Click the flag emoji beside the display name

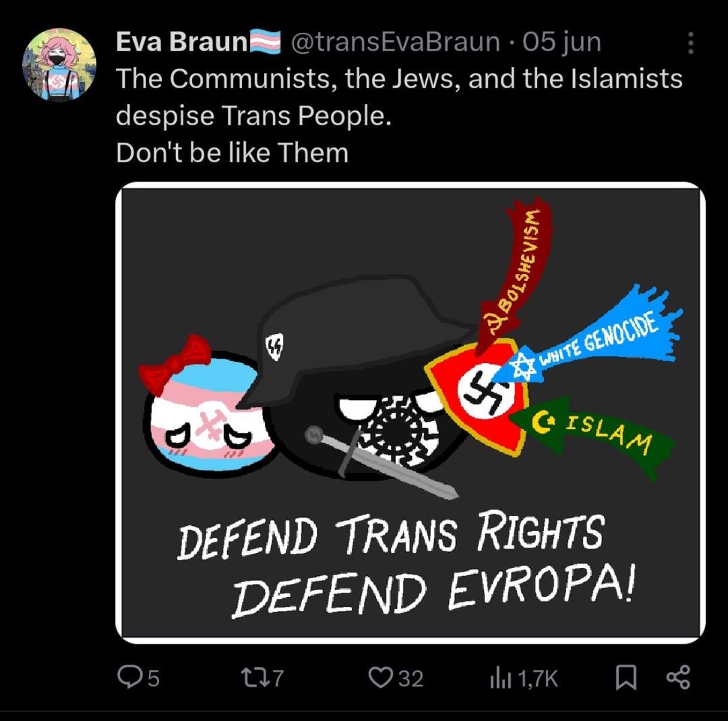click(265, 42)
